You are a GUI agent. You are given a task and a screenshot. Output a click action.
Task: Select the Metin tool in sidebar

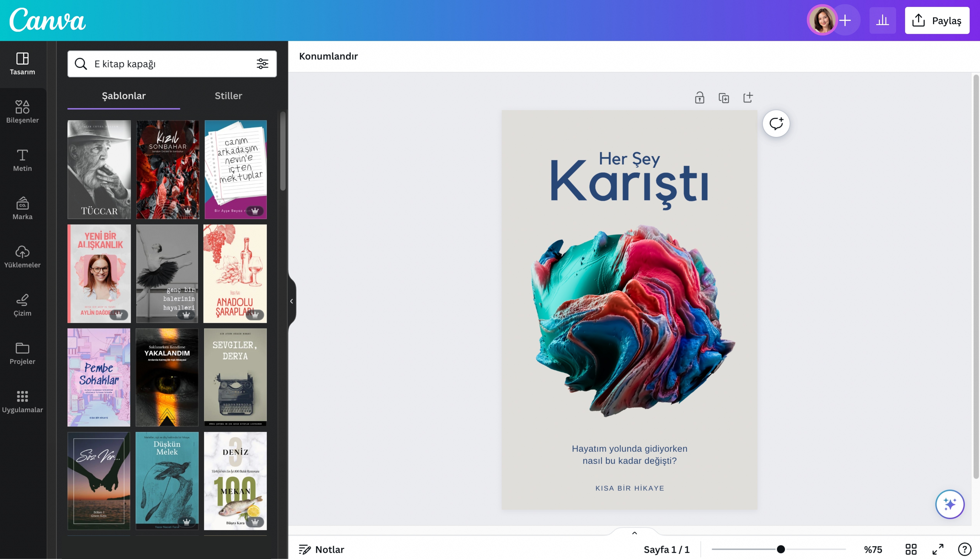point(23,159)
